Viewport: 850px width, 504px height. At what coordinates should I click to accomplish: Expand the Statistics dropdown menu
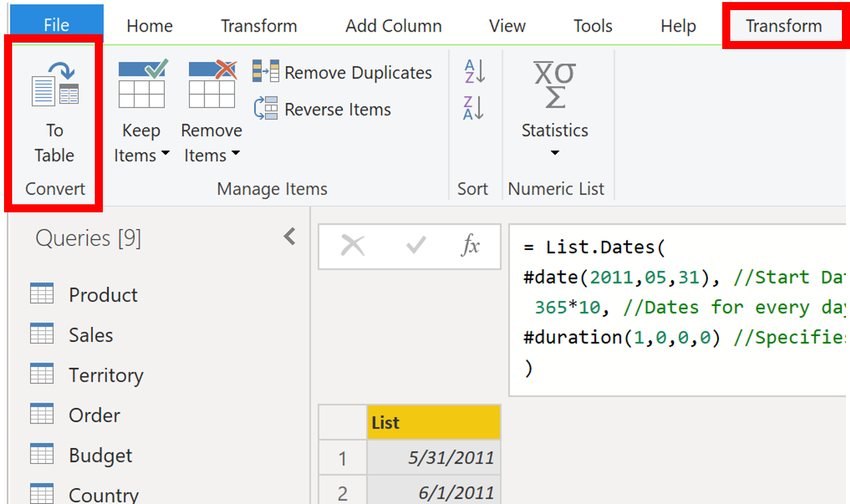pos(554,153)
